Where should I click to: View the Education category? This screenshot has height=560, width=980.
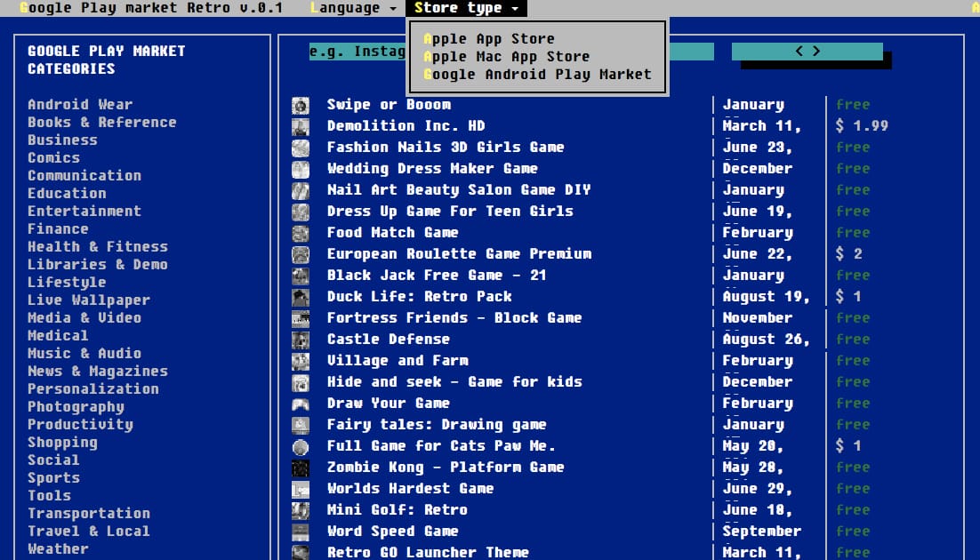(x=67, y=194)
